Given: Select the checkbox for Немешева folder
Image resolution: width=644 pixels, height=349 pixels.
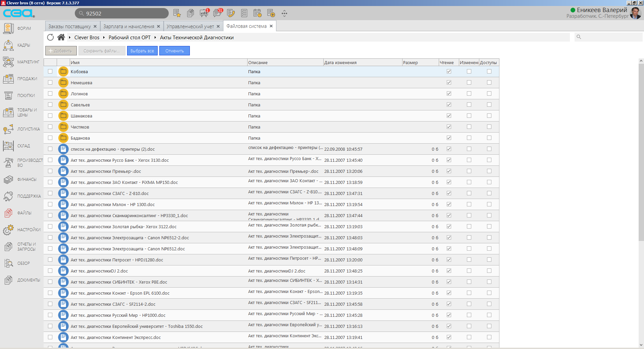Looking at the screenshot, I should point(50,83).
